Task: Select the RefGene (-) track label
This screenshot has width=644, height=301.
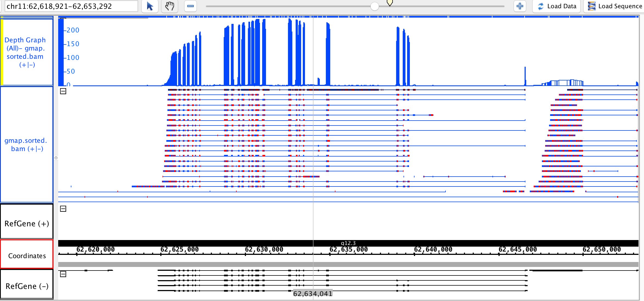Action: click(x=27, y=284)
